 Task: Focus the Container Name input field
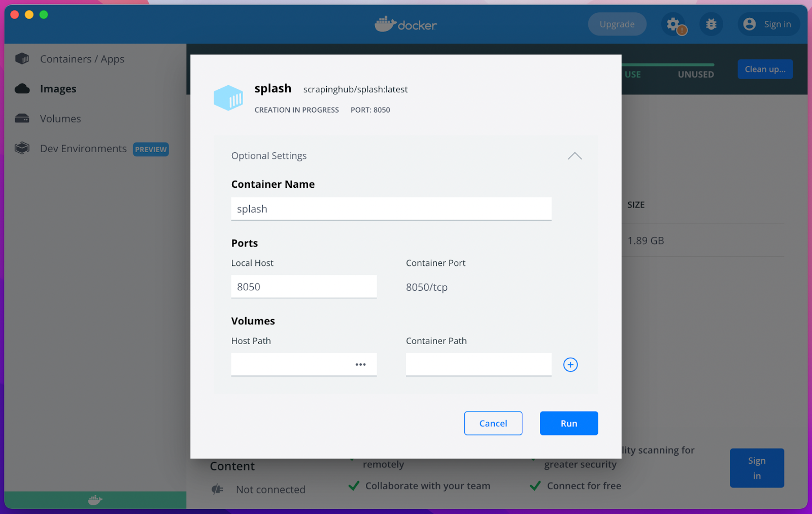point(391,209)
